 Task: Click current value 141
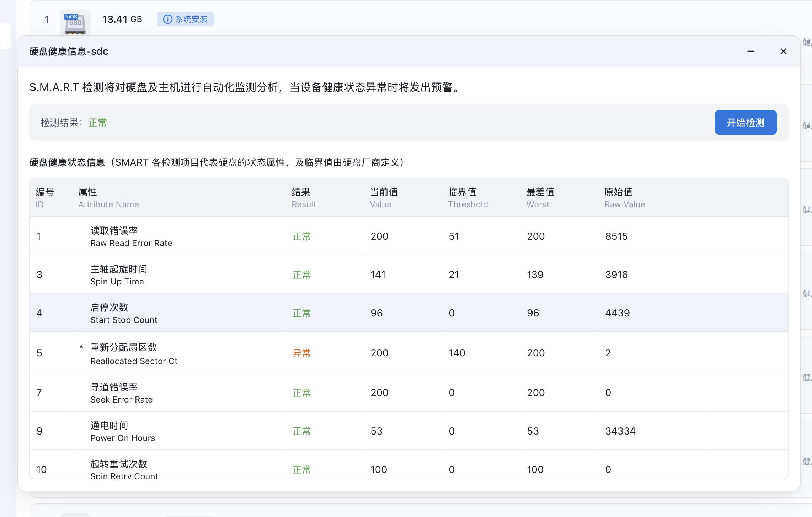click(378, 275)
